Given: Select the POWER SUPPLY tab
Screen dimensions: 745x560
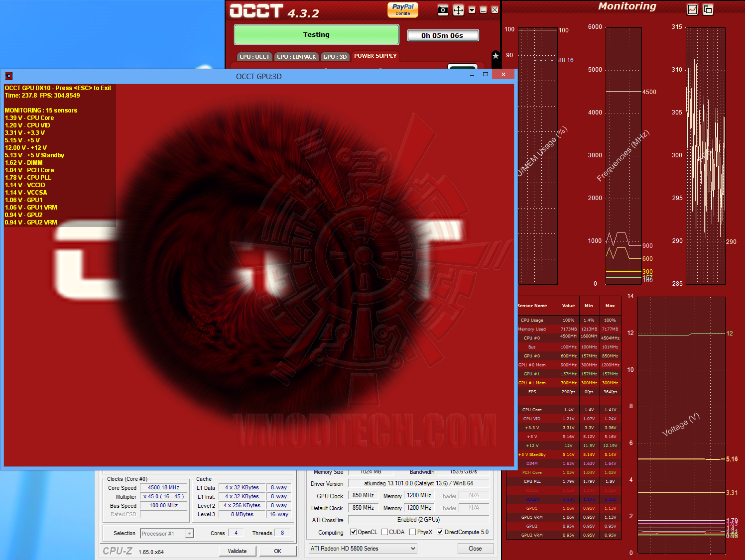Looking at the screenshot, I should 375,56.
